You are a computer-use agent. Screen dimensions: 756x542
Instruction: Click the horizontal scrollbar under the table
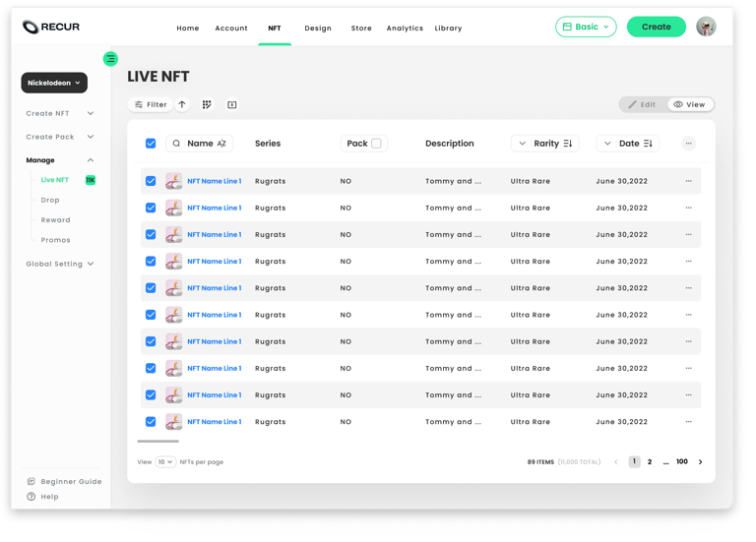coord(157,441)
